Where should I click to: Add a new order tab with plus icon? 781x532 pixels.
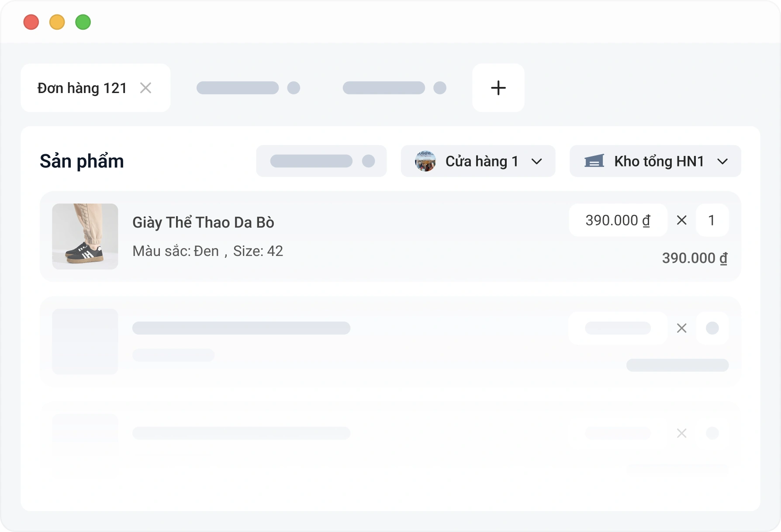tap(498, 88)
